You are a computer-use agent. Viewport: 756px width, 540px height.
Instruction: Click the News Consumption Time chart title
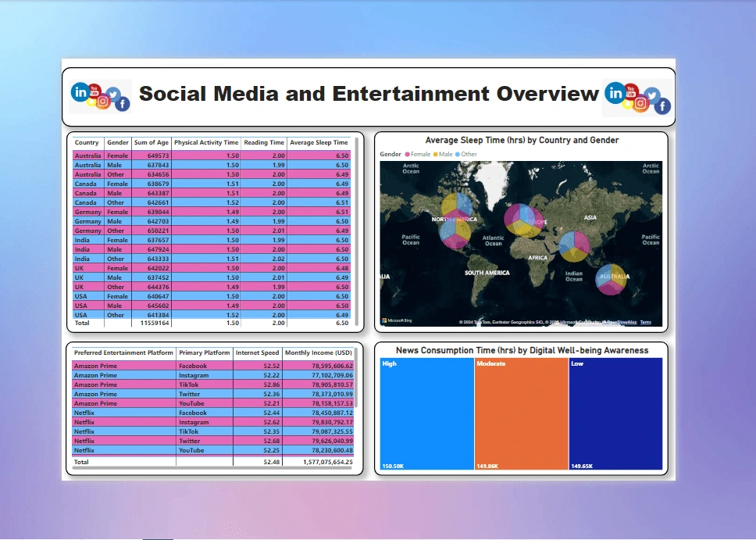coord(522,350)
